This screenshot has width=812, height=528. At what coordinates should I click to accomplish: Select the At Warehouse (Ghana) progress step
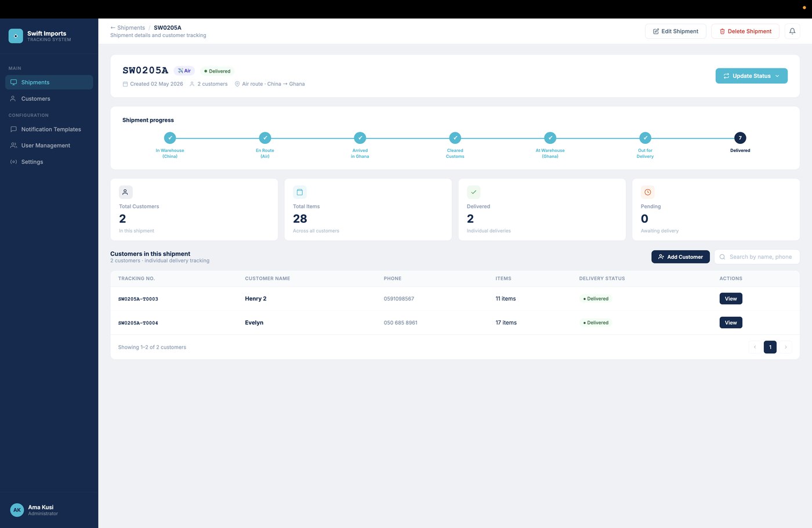point(550,138)
